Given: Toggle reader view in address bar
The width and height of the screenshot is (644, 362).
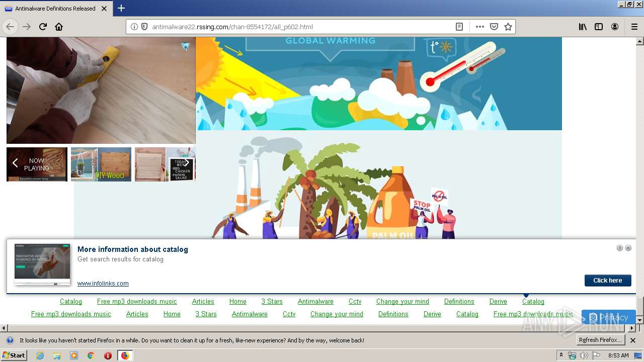Looking at the screenshot, I should click(x=459, y=27).
